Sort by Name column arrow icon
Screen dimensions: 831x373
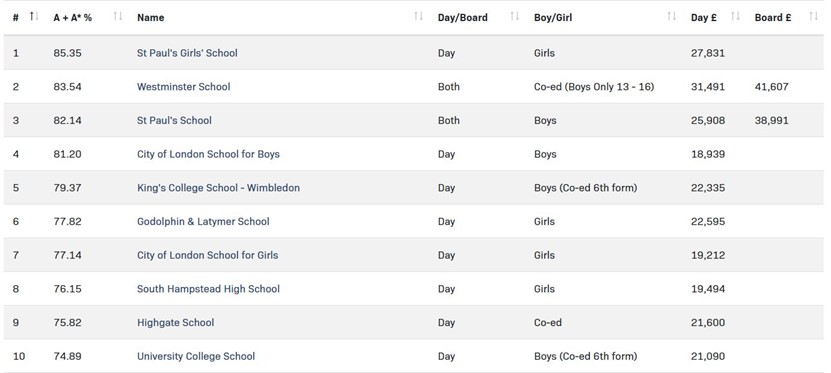(418, 17)
